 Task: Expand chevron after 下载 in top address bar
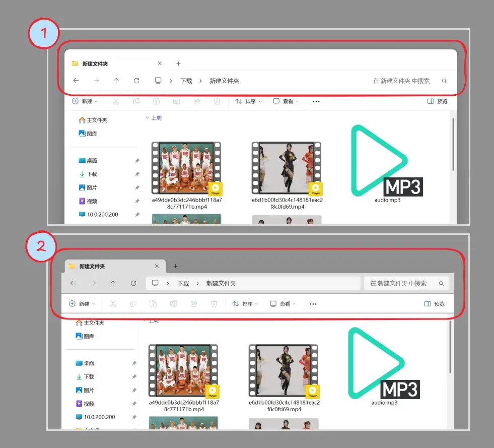(200, 81)
